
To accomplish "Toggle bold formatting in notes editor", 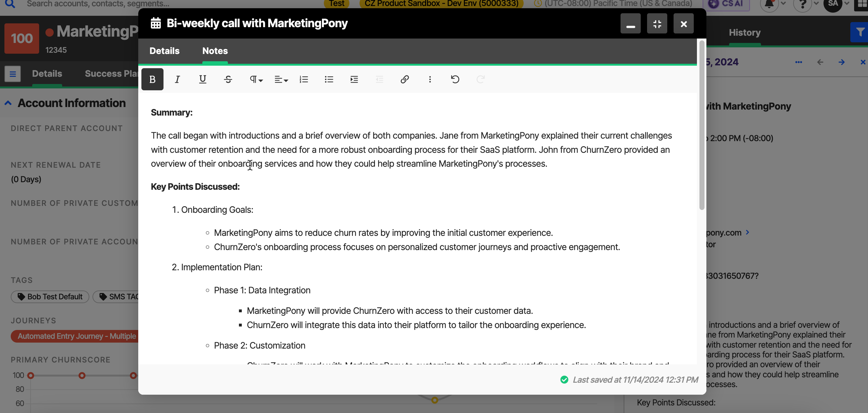I will click(x=152, y=79).
